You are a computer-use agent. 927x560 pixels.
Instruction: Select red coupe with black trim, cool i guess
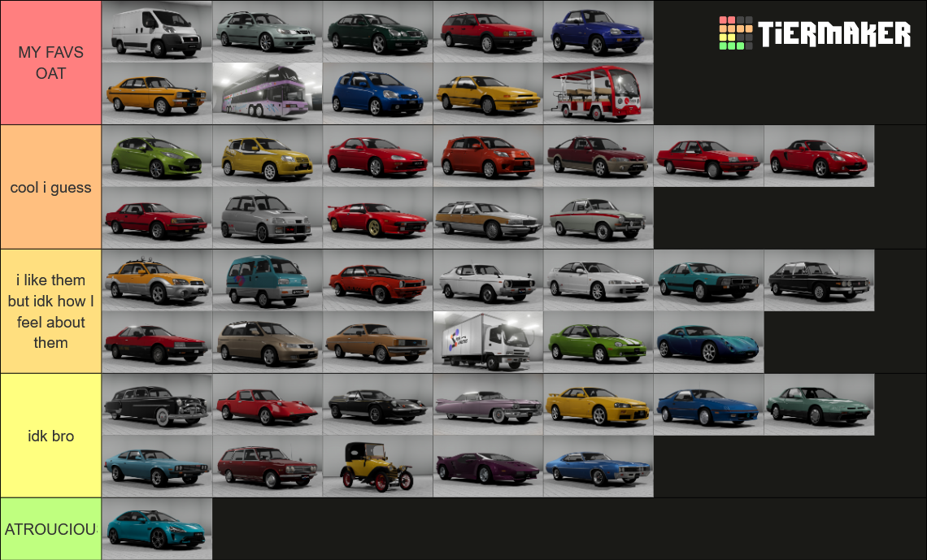157,218
